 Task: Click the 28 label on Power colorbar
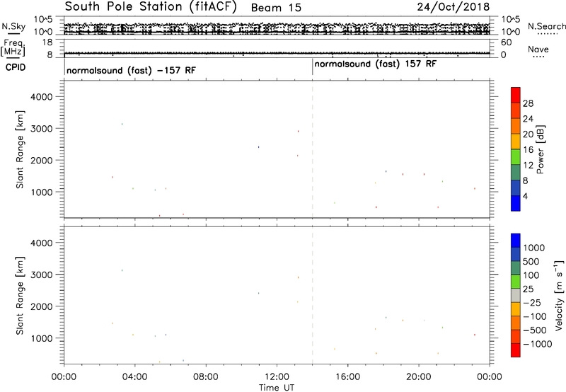click(528, 103)
